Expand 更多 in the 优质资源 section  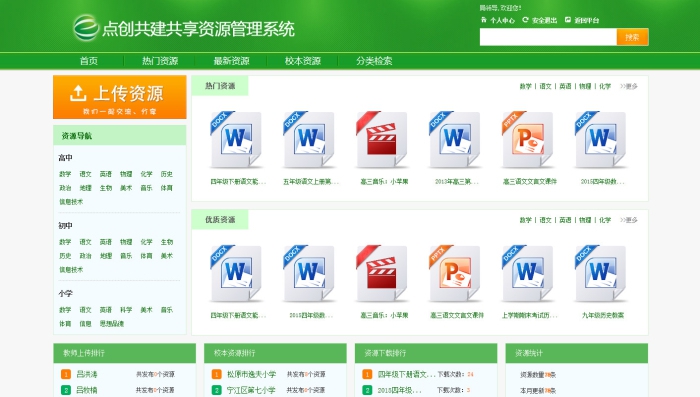(x=629, y=220)
